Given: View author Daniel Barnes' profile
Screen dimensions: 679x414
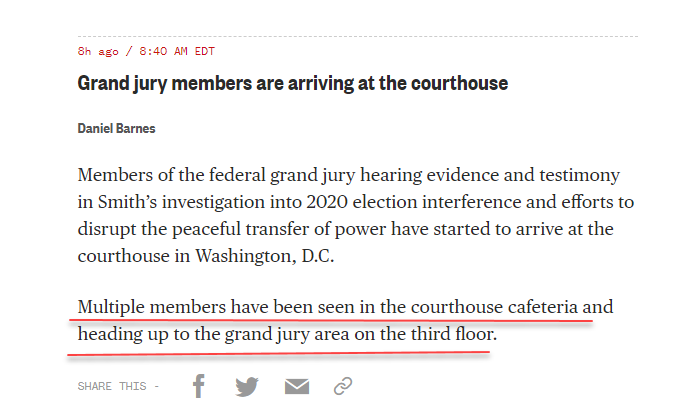Looking at the screenshot, I should point(116,129).
